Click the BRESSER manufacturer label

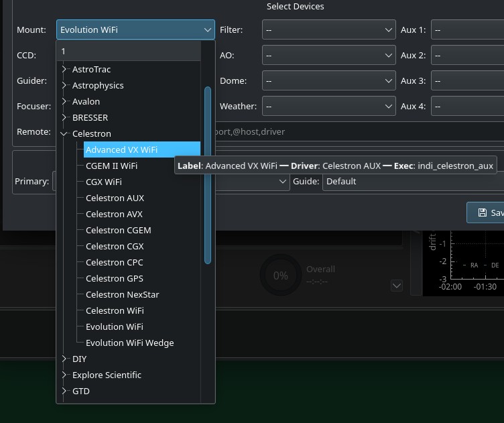[x=90, y=117]
